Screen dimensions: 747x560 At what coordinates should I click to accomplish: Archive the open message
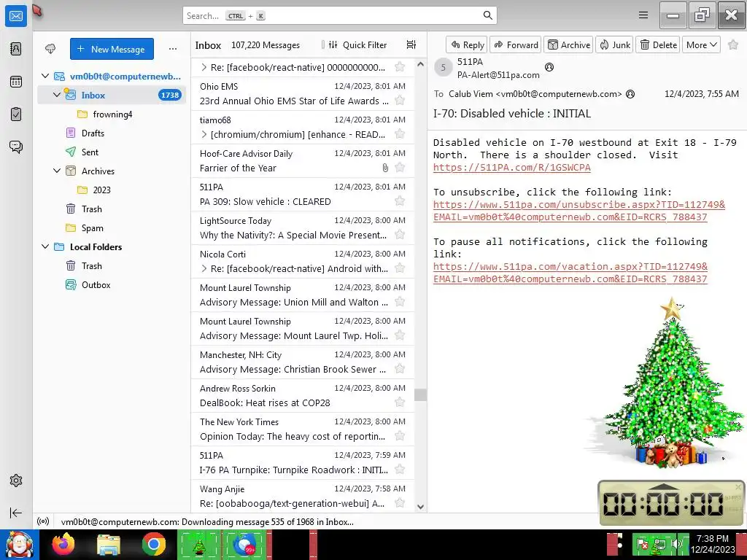(568, 44)
